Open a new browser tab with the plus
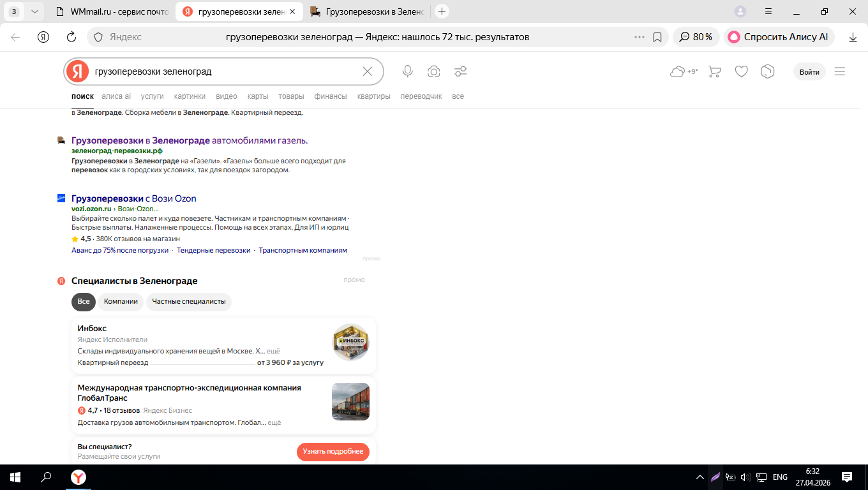Image resolution: width=868 pixels, height=490 pixels. tap(442, 11)
